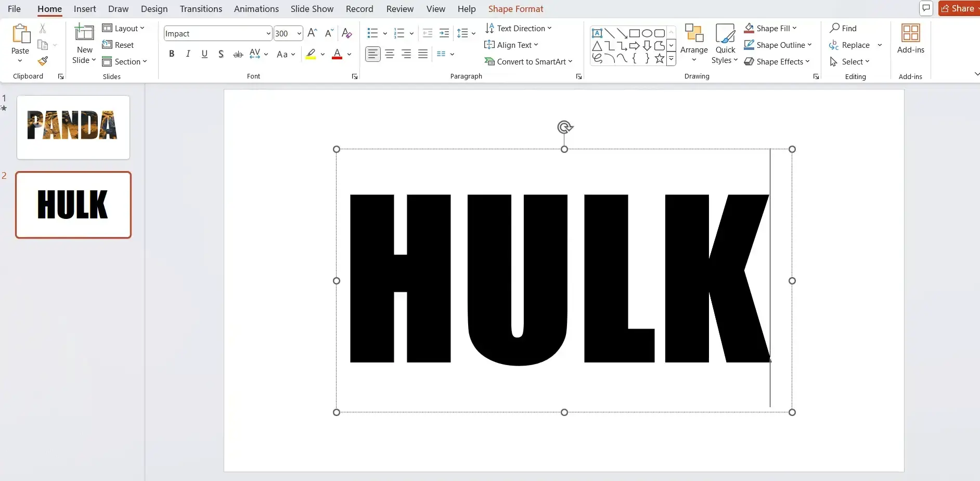Select the Rectangle shape in gallery
Screen dimensions: 980x481
[634, 33]
